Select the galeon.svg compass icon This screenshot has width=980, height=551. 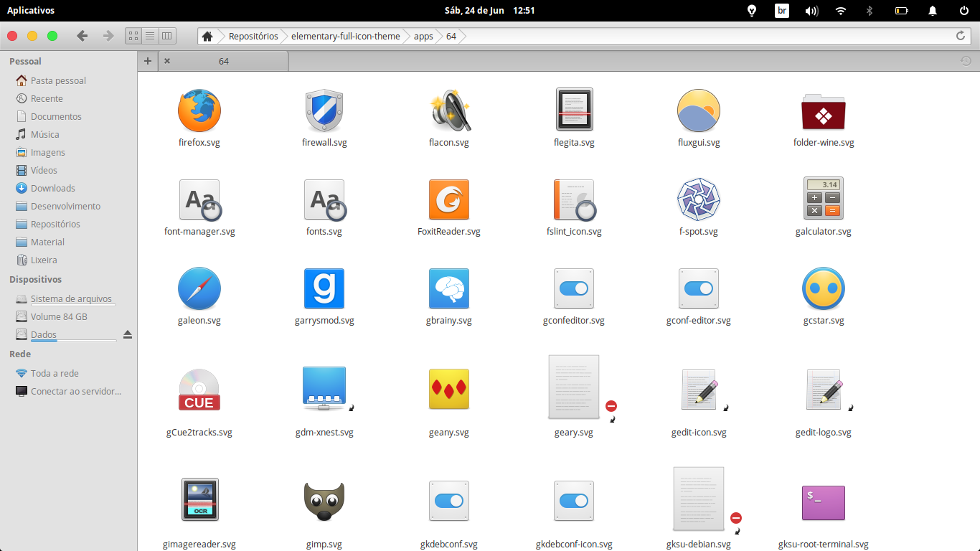pos(199,288)
